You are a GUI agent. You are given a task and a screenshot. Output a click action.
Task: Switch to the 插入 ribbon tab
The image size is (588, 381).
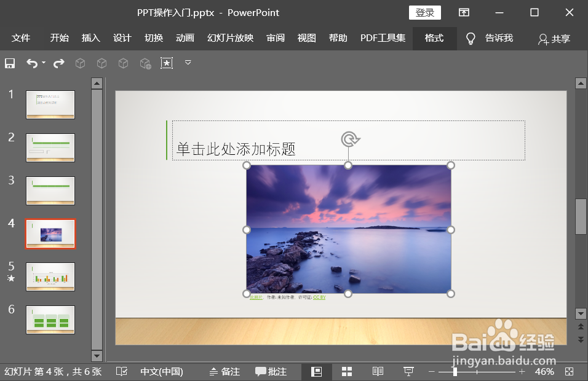(x=90, y=38)
